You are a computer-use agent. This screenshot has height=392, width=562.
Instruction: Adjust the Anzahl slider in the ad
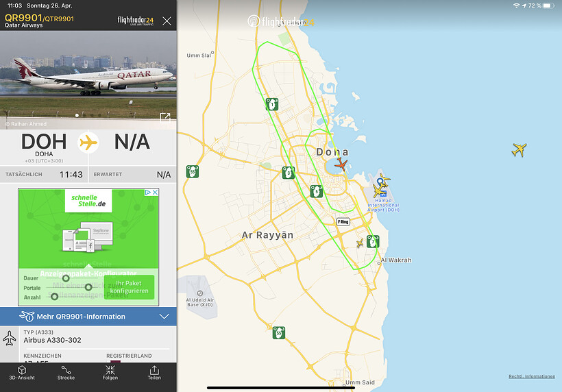[54, 297]
